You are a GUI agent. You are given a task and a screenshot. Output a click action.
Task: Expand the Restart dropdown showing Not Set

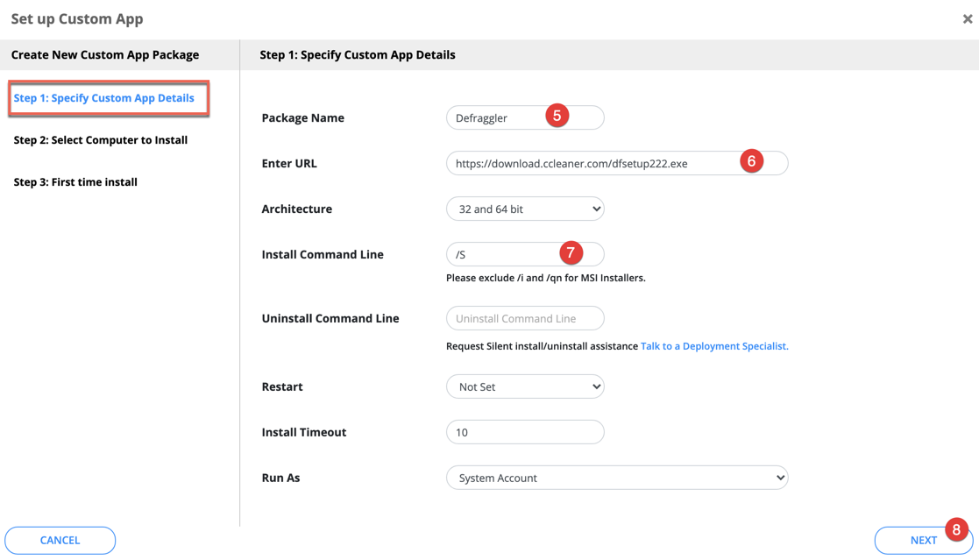(x=525, y=386)
